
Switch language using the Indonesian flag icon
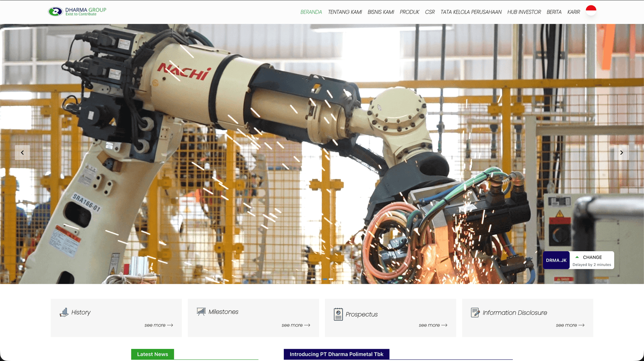pos(591,10)
